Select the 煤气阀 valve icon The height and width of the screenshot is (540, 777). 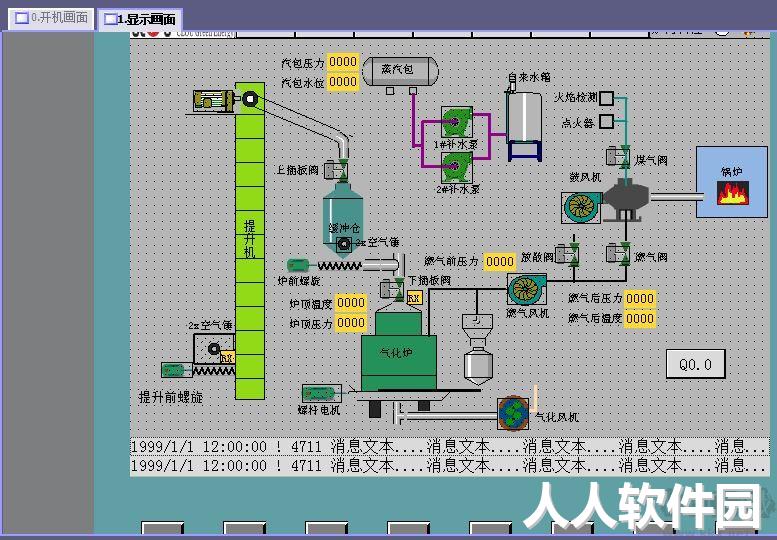click(x=618, y=157)
